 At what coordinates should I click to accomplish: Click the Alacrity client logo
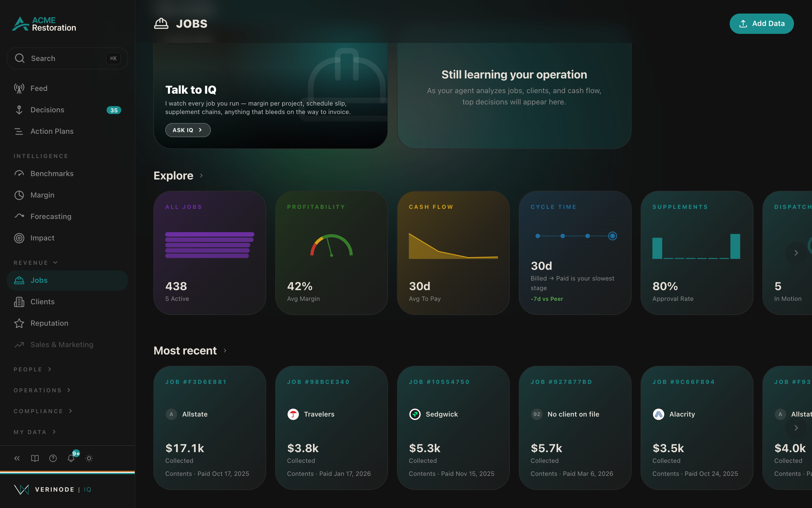point(659,414)
